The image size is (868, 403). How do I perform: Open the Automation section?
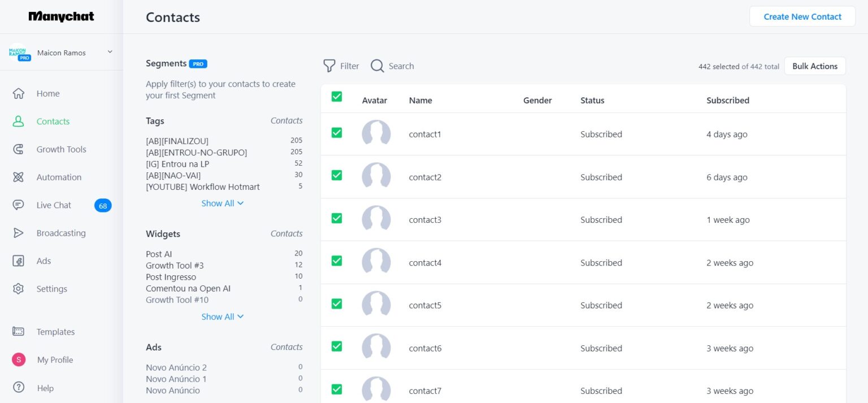click(58, 177)
